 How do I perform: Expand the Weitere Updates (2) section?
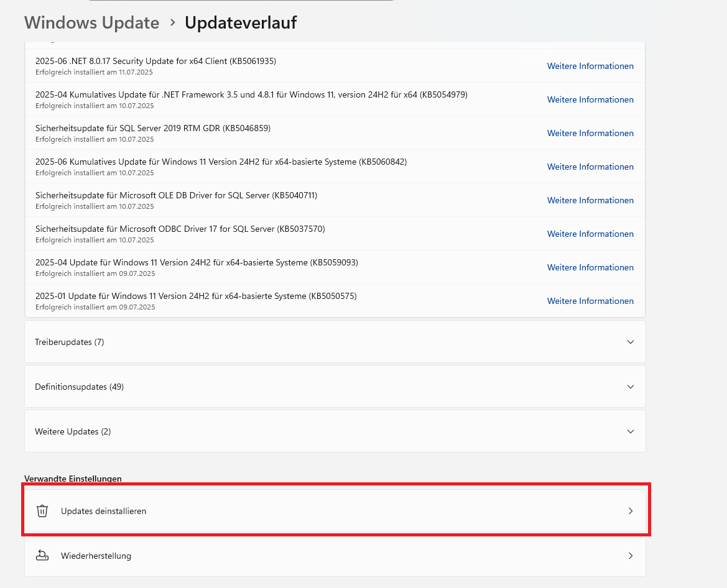click(630, 431)
